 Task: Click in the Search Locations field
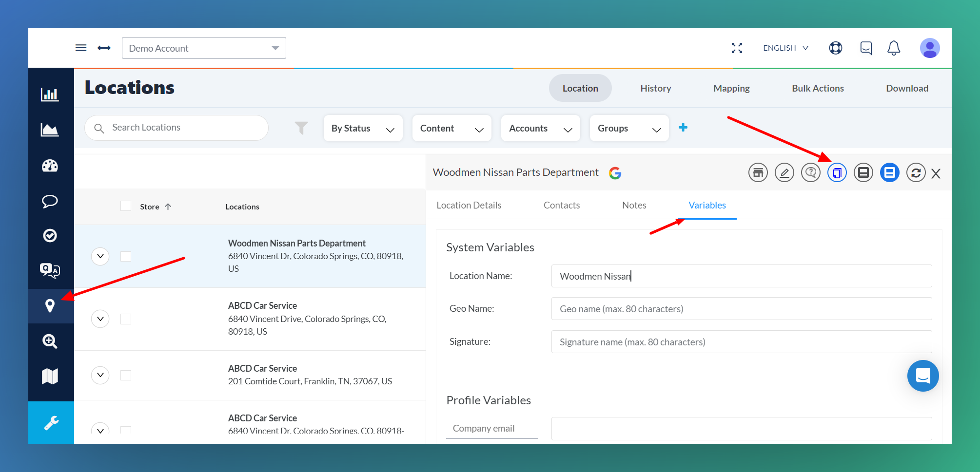click(176, 128)
